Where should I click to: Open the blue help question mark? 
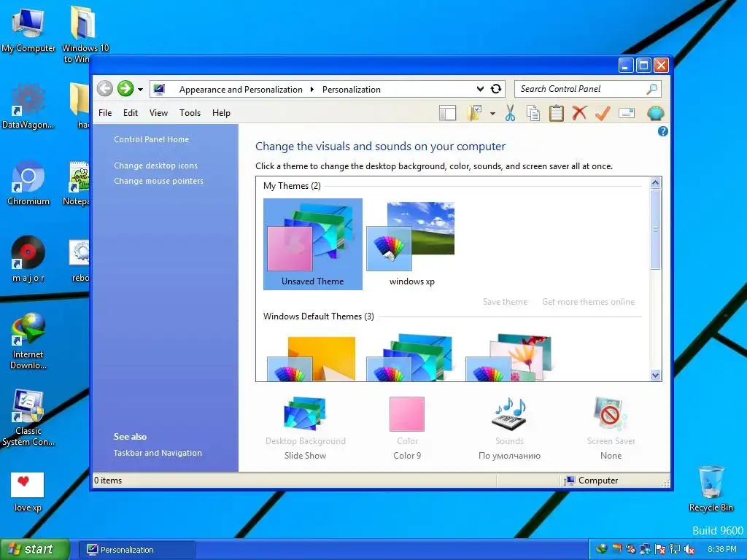coord(662,131)
